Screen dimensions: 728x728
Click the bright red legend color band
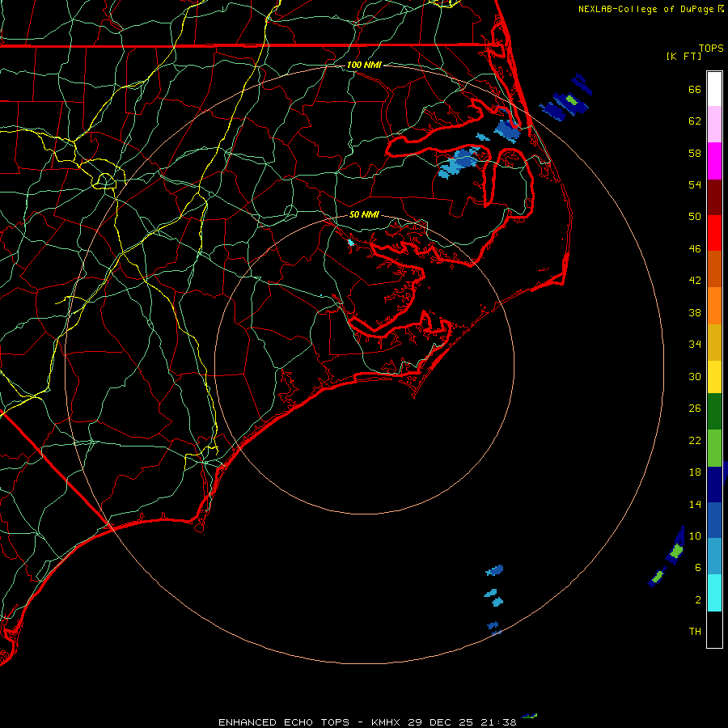714,233
